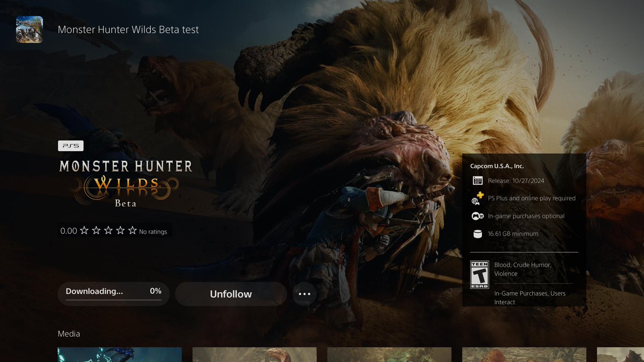Click 'In-Game Purchases, Users Interact' text
The image size is (644, 362).
530,298
